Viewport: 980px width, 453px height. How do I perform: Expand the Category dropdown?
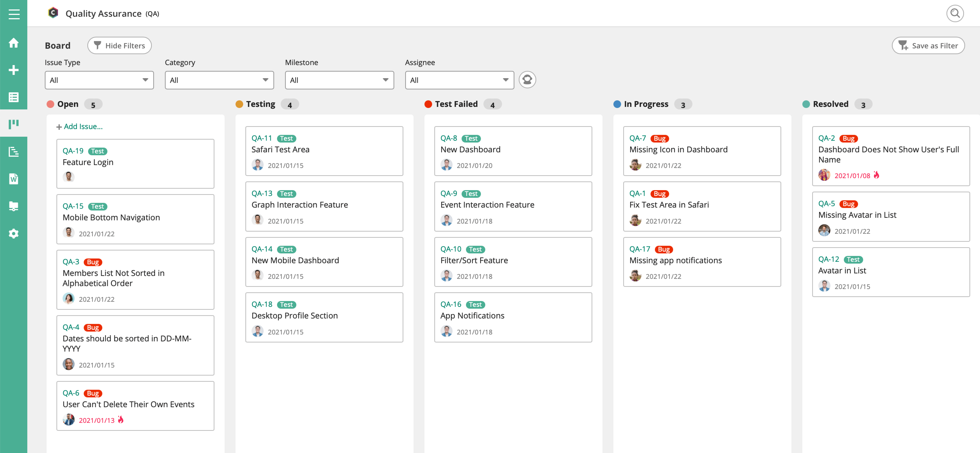219,80
